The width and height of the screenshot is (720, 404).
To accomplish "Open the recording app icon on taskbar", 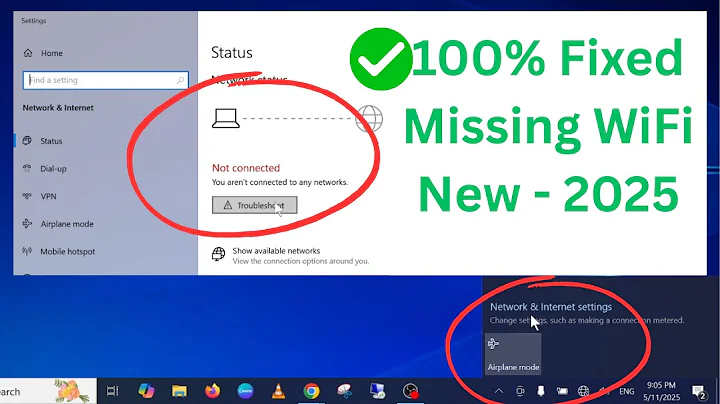I will pyautogui.click(x=411, y=391).
